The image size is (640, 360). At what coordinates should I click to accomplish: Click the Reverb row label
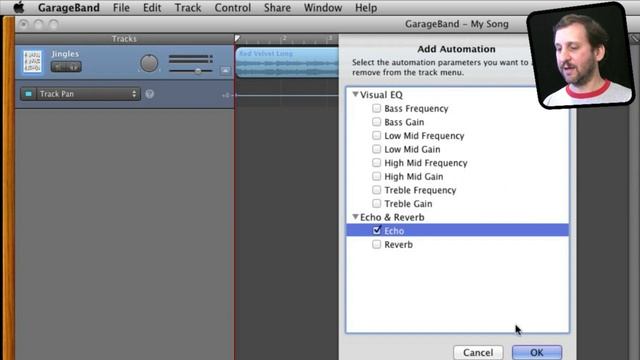pyautogui.click(x=398, y=244)
